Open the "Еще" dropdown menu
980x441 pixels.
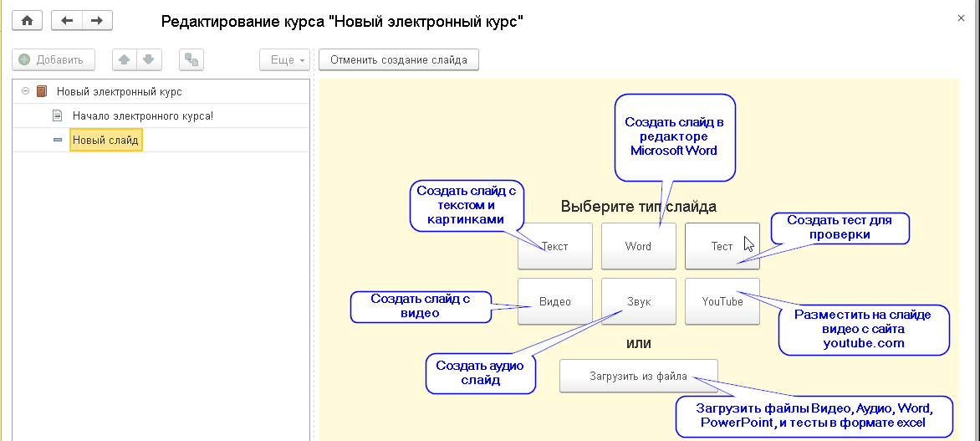tap(284, 60)
